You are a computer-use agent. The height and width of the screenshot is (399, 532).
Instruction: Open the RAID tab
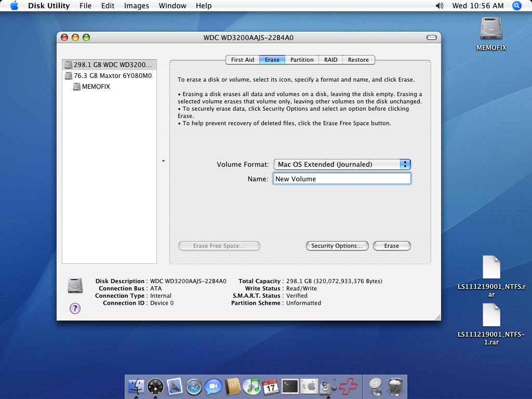[x=331, y=60]
